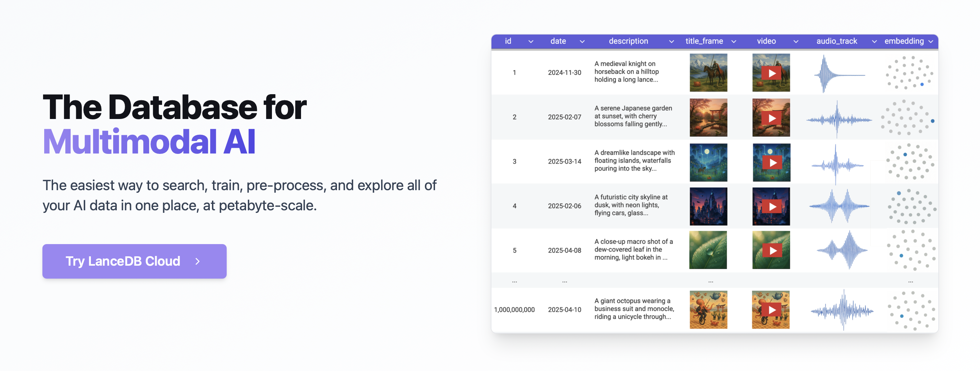The image size is (980, 371).
Task: Play the futuristic city skyline video
Action: click(x=772, y=206)
